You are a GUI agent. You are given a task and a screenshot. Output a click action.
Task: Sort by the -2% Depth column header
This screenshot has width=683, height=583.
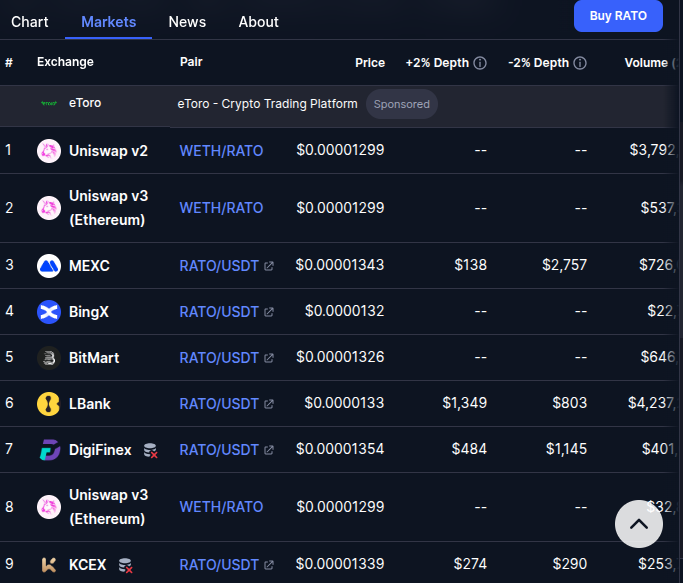538,63
